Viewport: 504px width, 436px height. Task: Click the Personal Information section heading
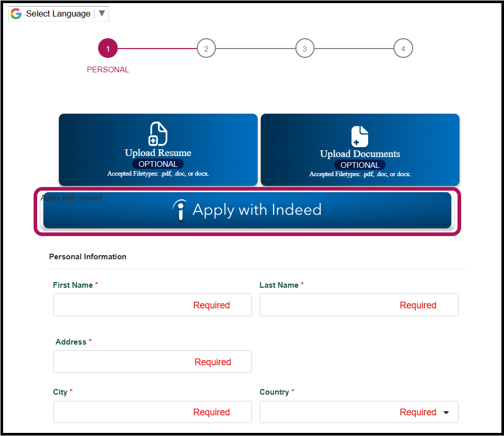tap(88, 257)
